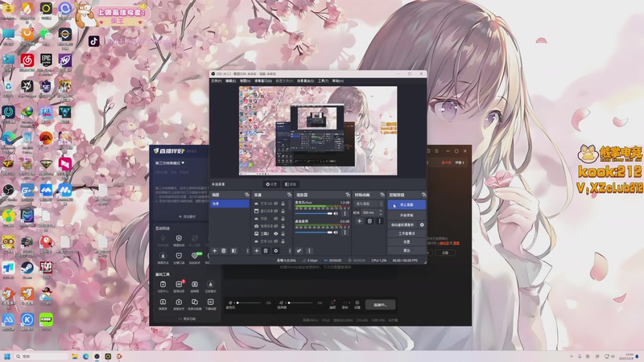
Task: Open 桌面音频 three-dot options menu
Action: (345, 232)
